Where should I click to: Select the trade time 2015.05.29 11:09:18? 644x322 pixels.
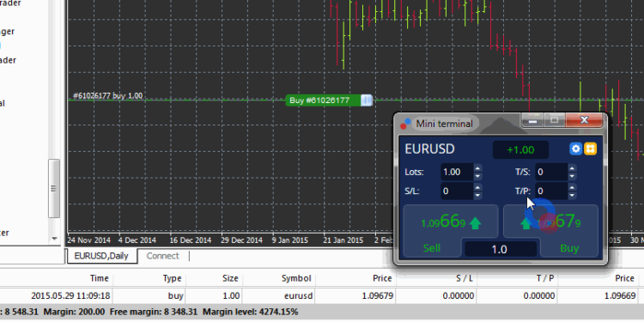pyautogui.click(x=70, y=295)
